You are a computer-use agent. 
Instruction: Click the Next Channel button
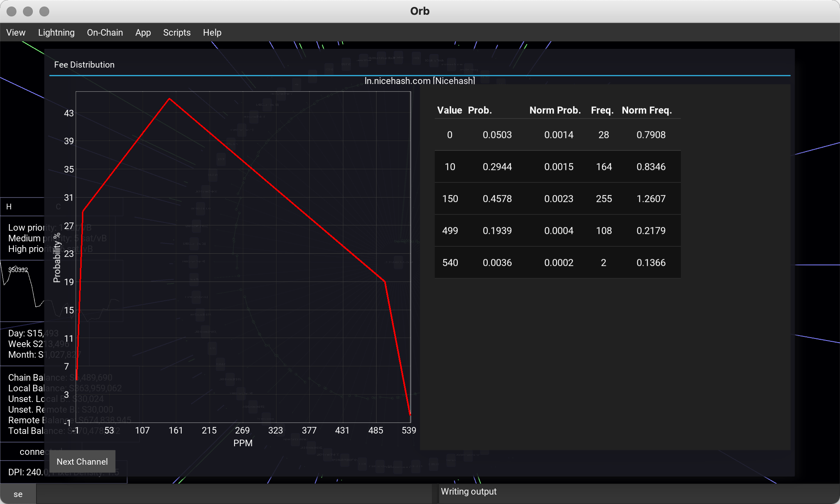coord(82,461)
